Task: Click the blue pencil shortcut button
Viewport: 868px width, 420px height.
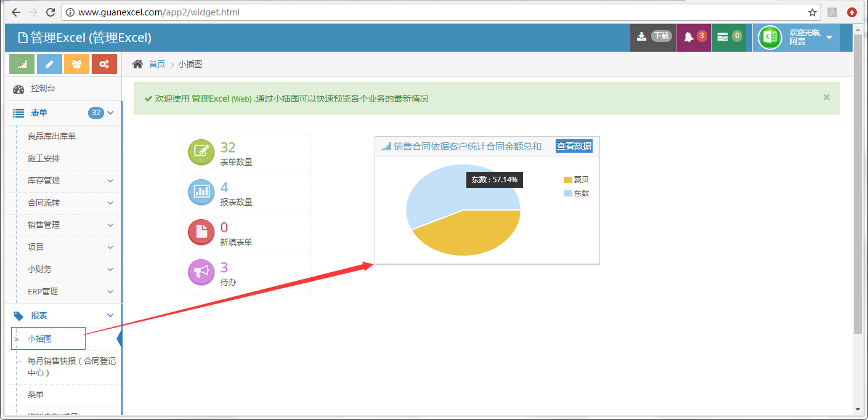Action: [49, 64]
